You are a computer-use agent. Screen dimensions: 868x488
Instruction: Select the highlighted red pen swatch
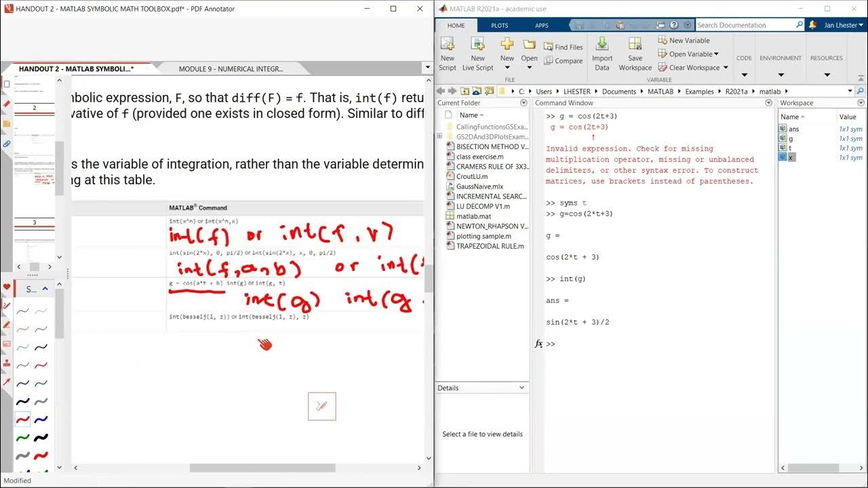[23, 420]
